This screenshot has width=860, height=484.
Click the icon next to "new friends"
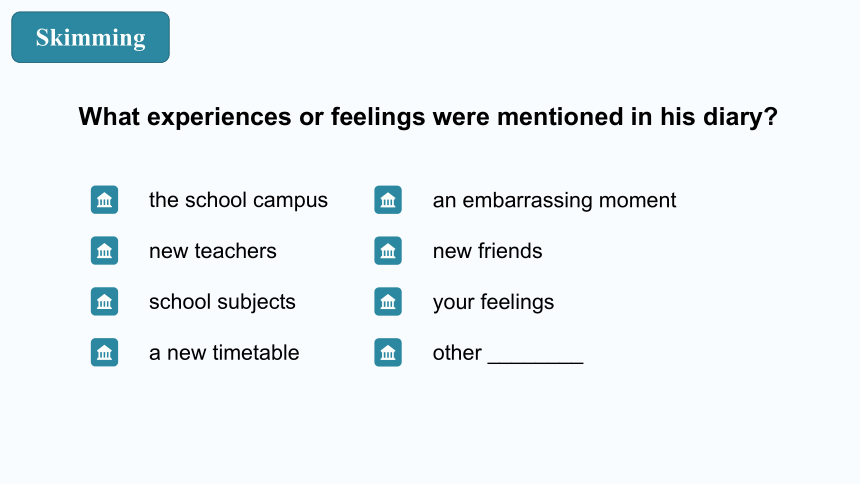click(x=388, y=251)
